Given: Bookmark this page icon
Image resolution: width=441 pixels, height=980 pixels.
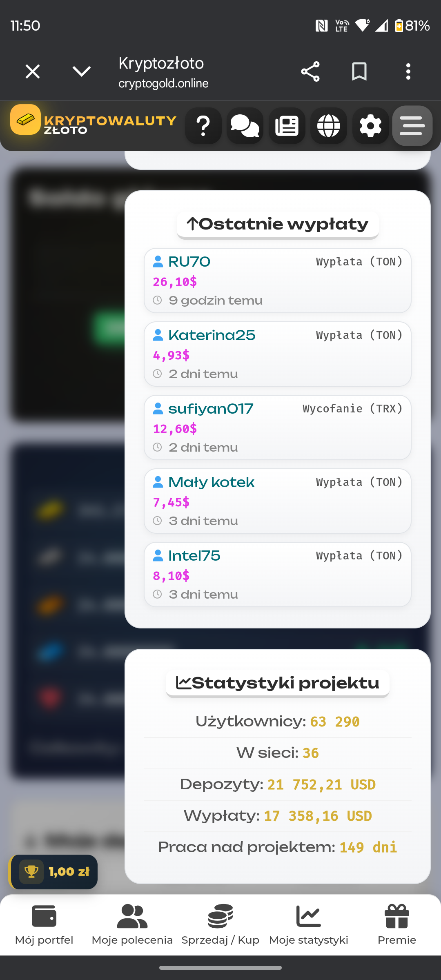Looking at the screenshot, I should tap(359, 72).
